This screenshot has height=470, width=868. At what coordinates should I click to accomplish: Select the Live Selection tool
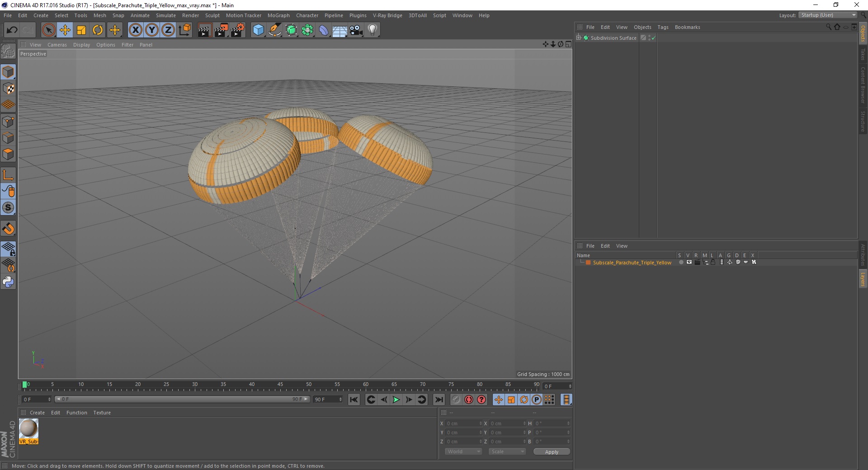48,30
